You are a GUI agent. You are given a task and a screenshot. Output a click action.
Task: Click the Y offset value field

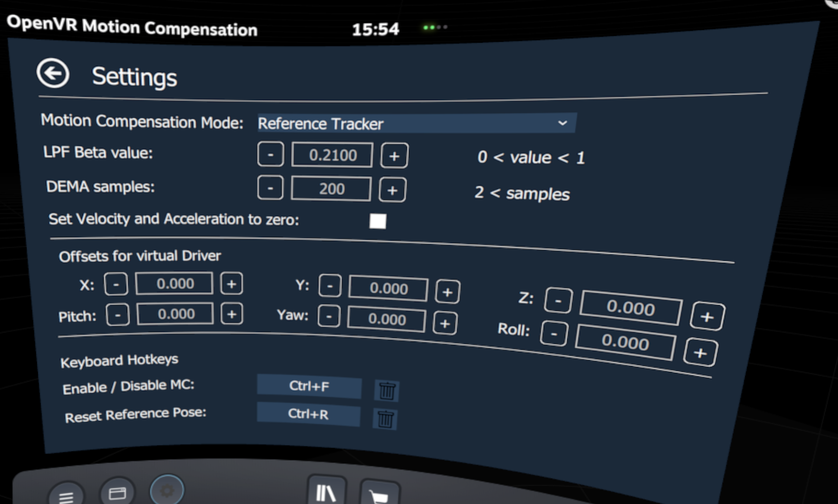[388, 288]
